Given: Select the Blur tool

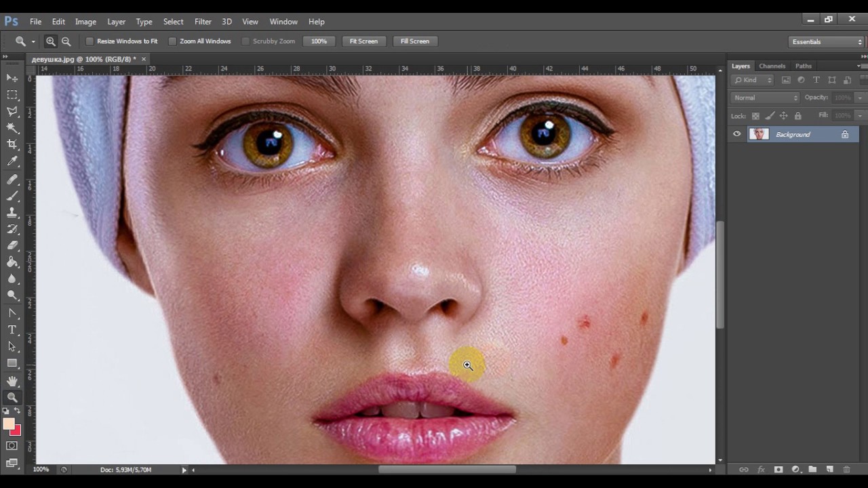Looking at the screenshot, I should (12, 279).
